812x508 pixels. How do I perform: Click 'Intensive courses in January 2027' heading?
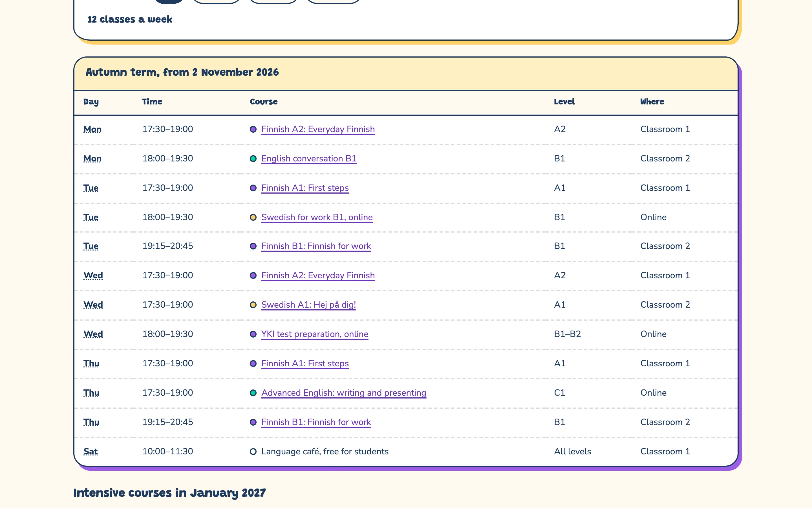coord(169,492)
